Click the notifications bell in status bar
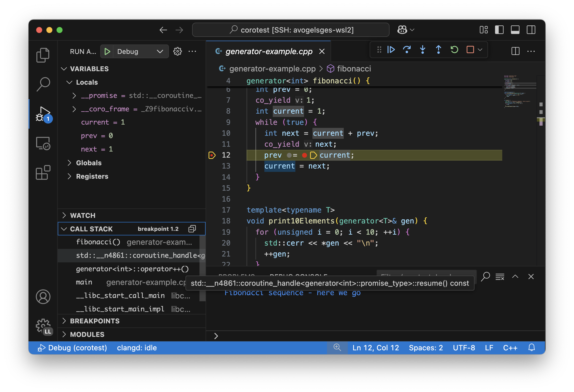Image resolution: width=574 pixels, height=392 pixels. 532,348
